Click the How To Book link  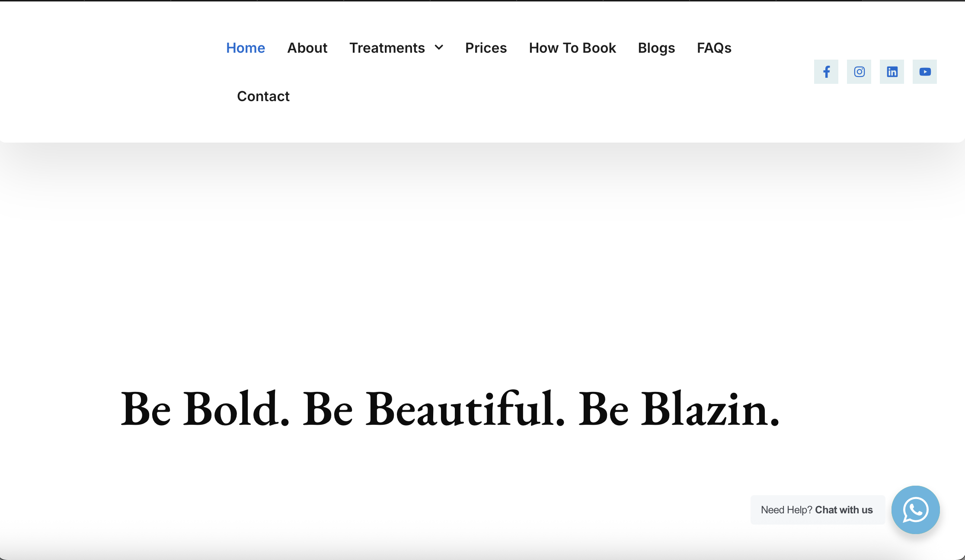click(572, 48)
